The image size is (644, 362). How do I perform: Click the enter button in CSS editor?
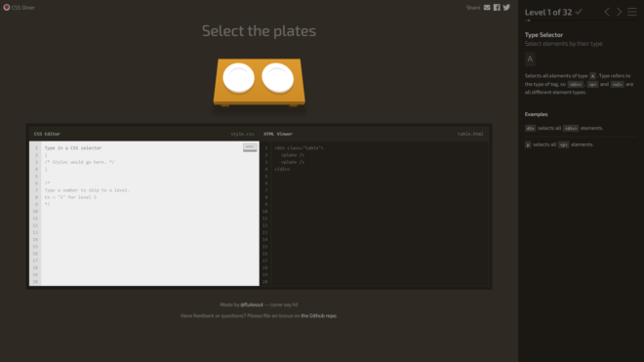pyautogui.click(x=250, y=147)
